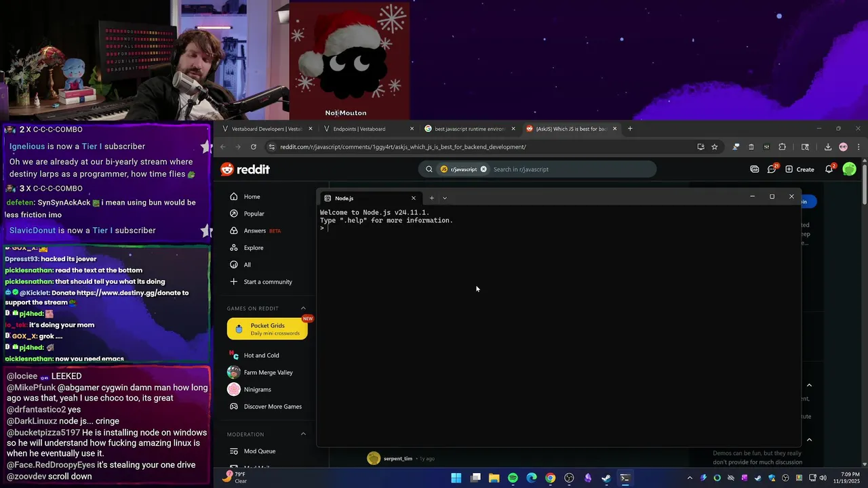Open serpent_tim user profile link
The width and height of the screenshot is (868, 488).
click(397, 459)
